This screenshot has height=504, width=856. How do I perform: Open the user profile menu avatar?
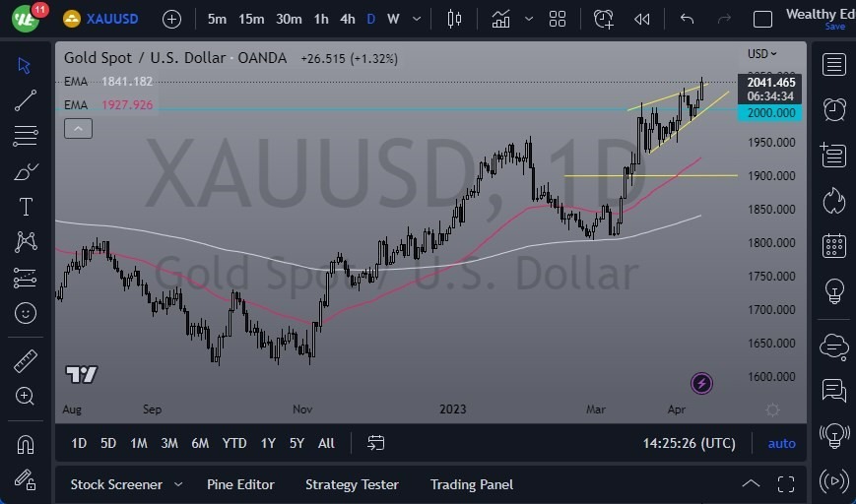pyautogui.click(x=26, y=19)
